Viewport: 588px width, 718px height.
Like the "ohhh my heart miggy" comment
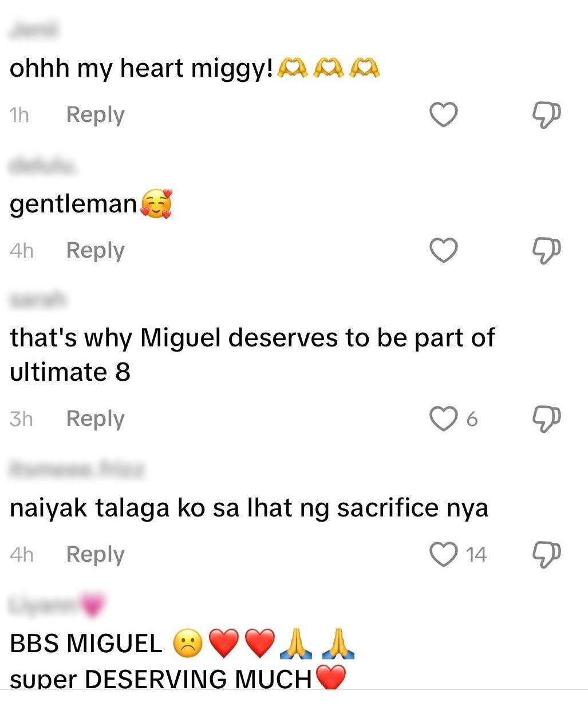pyautogui.click(x=444, y=115)
